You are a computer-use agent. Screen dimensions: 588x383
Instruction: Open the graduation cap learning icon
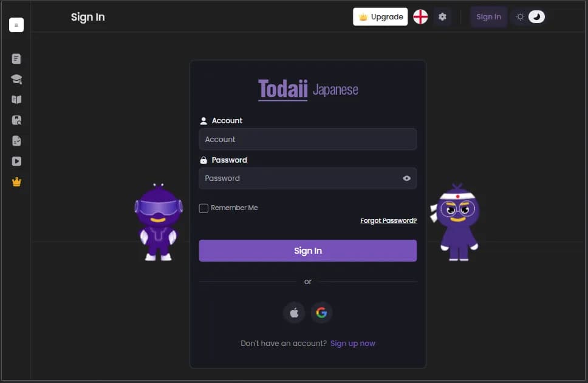click(x=16, y=79)
